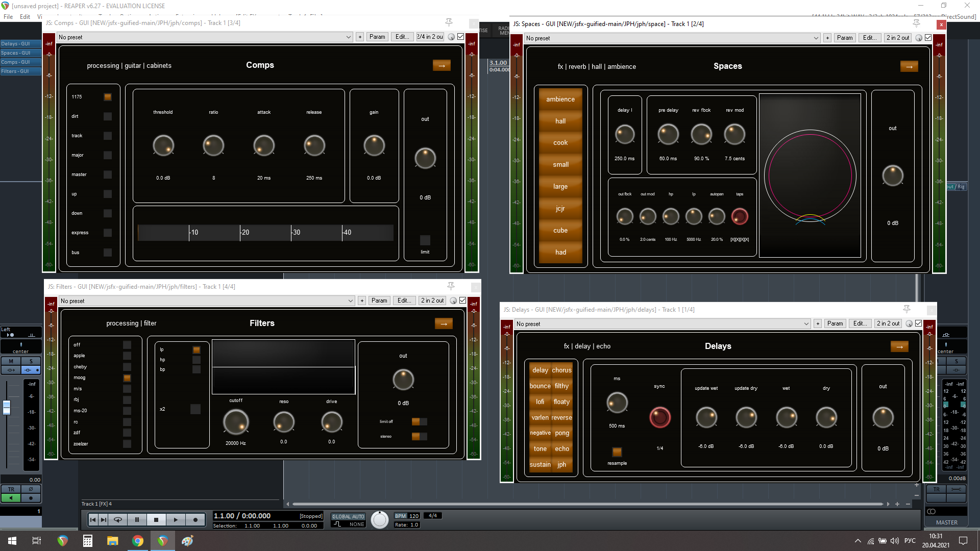Click the playback rate knob in transport
The height and width of the screenshot is (551, 980).
point(379,519)
